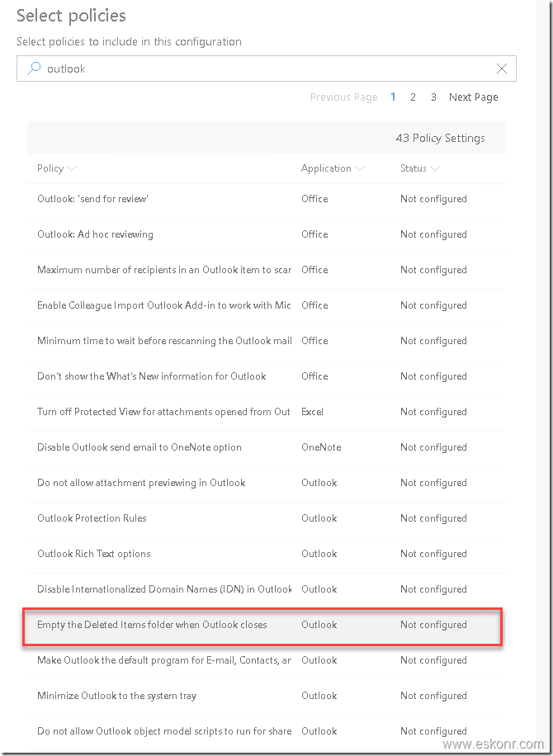Select Outlook Protection Rules policy
553x756 pixels.
[x=266, y=518]
